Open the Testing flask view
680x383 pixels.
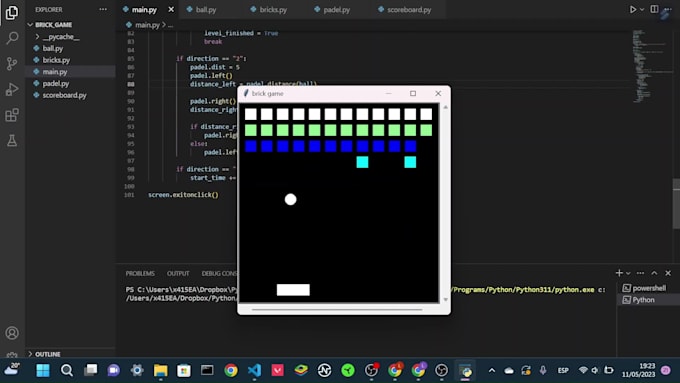[x=12, y=141]
